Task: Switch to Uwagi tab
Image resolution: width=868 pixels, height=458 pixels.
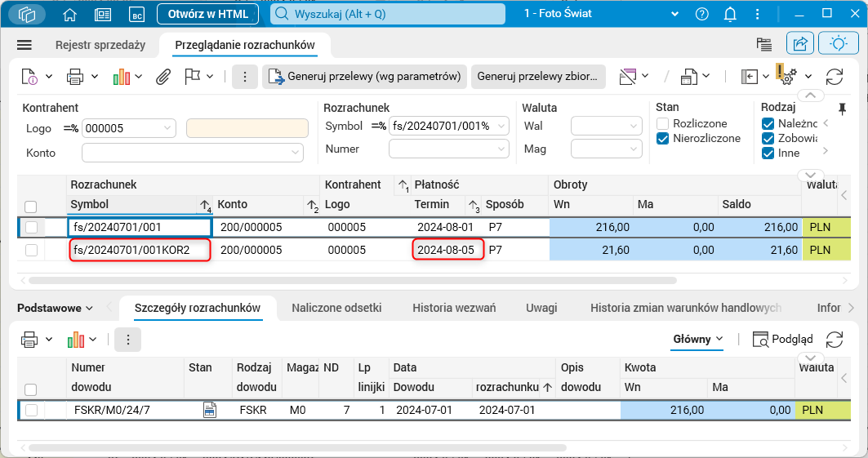Action: 541,308
